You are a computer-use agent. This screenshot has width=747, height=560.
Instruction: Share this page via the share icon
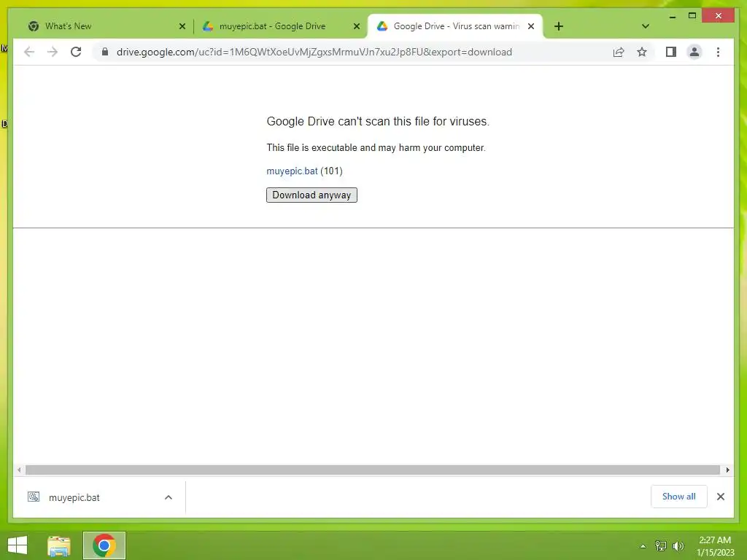pos(619,52)
